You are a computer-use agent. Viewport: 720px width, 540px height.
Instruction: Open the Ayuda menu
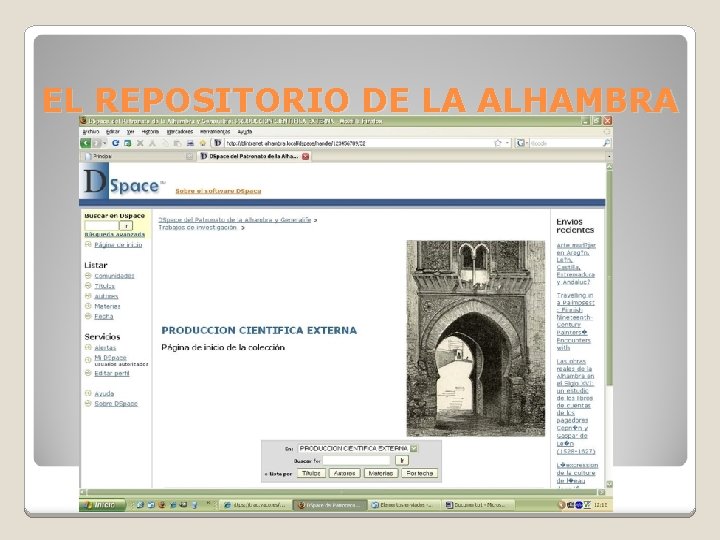tap(245, 132)
